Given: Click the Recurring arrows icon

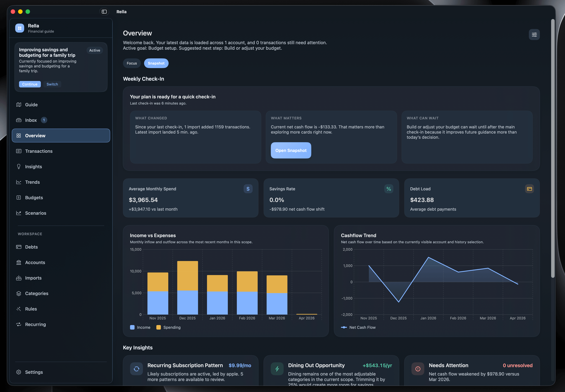Looking at the screenshot, I should 19,324.
